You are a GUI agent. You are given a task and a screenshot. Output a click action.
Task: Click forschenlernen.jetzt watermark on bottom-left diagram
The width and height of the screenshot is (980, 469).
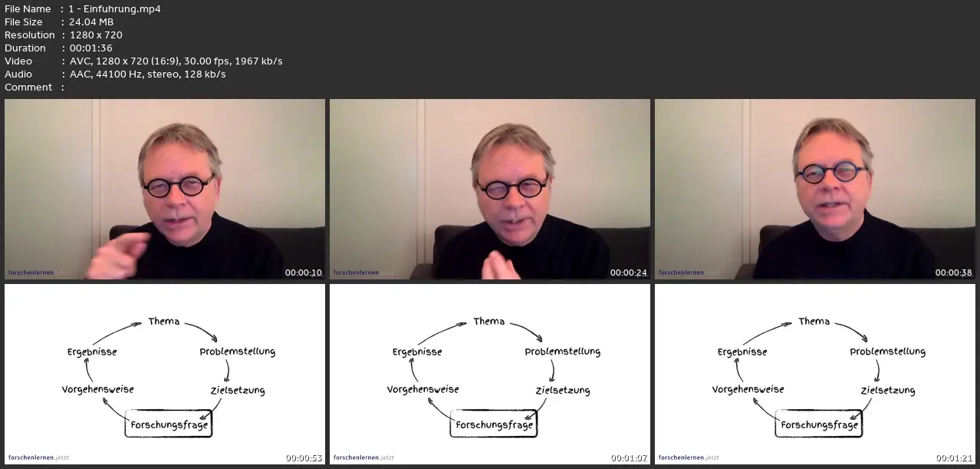click(38, 457)
